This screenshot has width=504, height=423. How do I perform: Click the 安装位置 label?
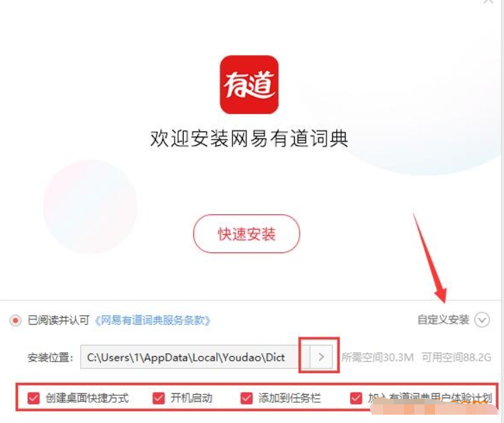click(x=50, y=357)
